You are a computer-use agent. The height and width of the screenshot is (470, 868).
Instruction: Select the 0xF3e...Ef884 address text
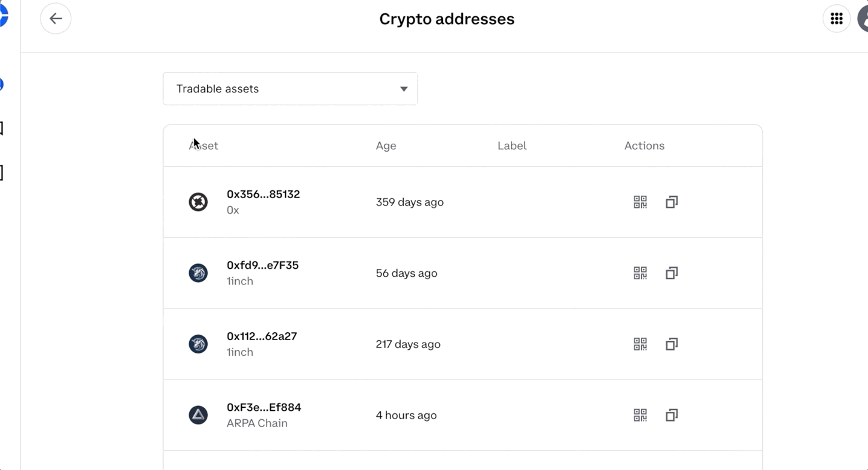264,407
